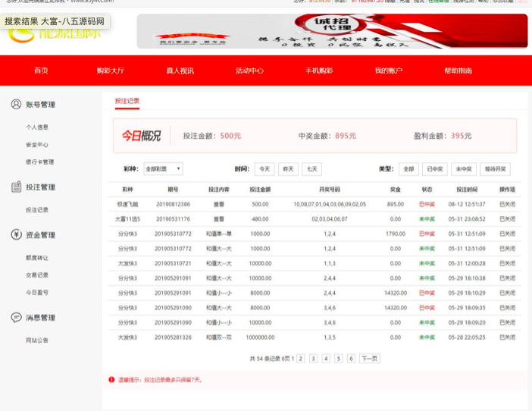Click the red warning icon beside 温馨提示
The image size is (532, 411).
coord(112,379)
